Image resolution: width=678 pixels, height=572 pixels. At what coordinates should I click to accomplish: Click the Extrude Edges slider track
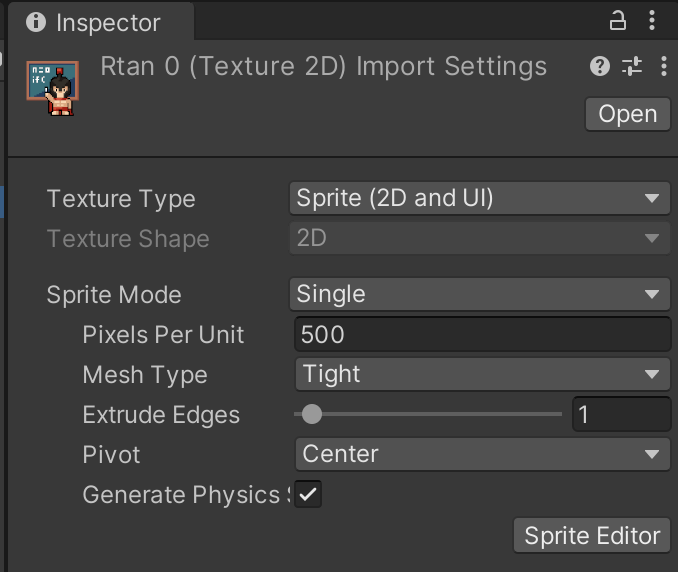(428, 414)
